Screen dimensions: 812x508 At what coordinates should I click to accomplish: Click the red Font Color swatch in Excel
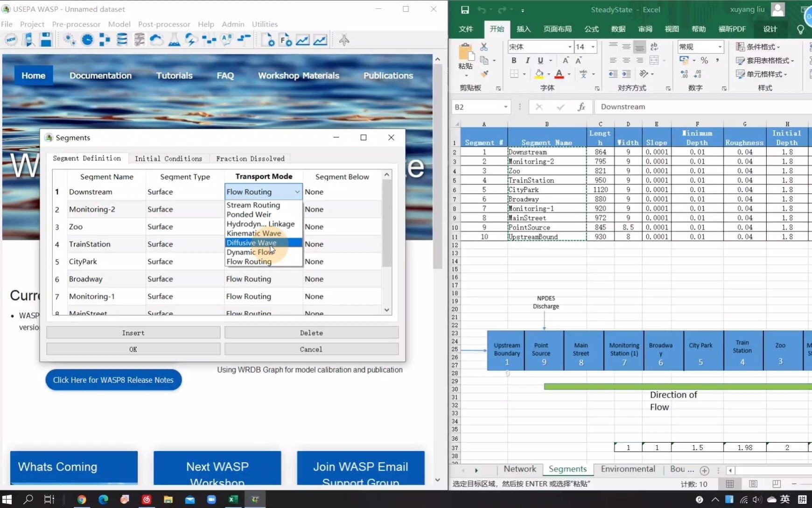click(559, 74)
